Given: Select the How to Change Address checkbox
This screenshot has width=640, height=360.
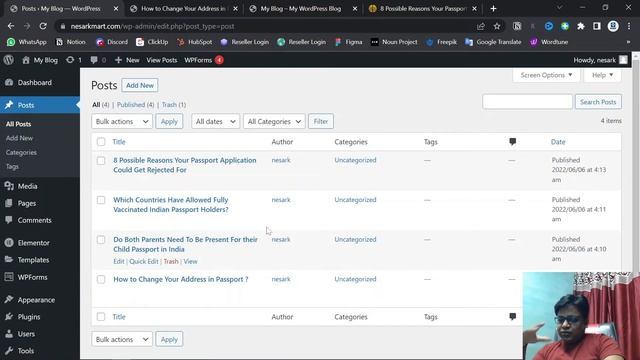Looking at the screenshot, I should [x=101, y=279].
